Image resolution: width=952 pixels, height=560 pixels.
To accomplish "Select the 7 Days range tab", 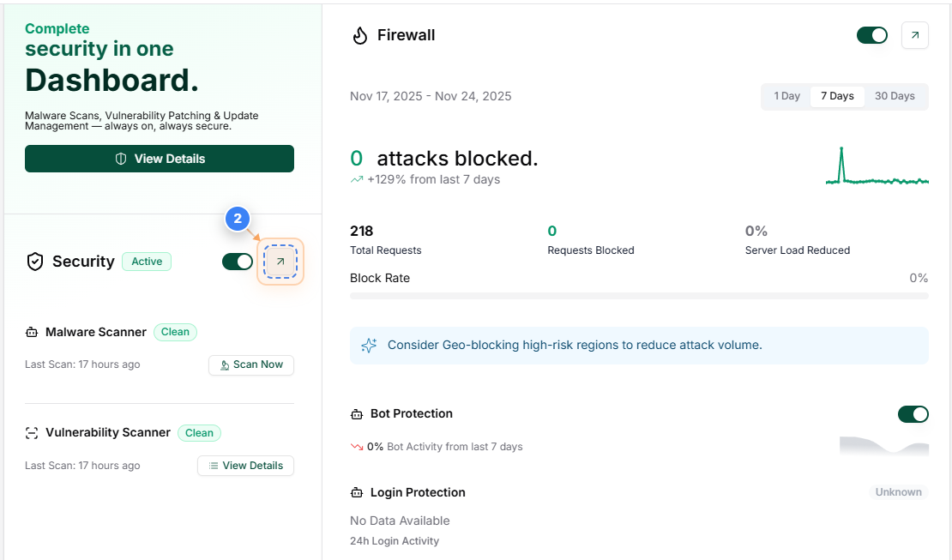I will coord(837,96).
